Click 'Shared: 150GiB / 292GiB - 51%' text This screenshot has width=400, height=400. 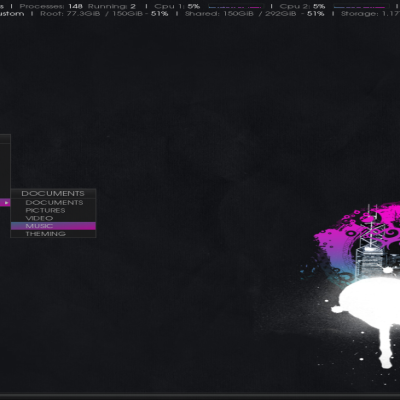coord(255,14)
